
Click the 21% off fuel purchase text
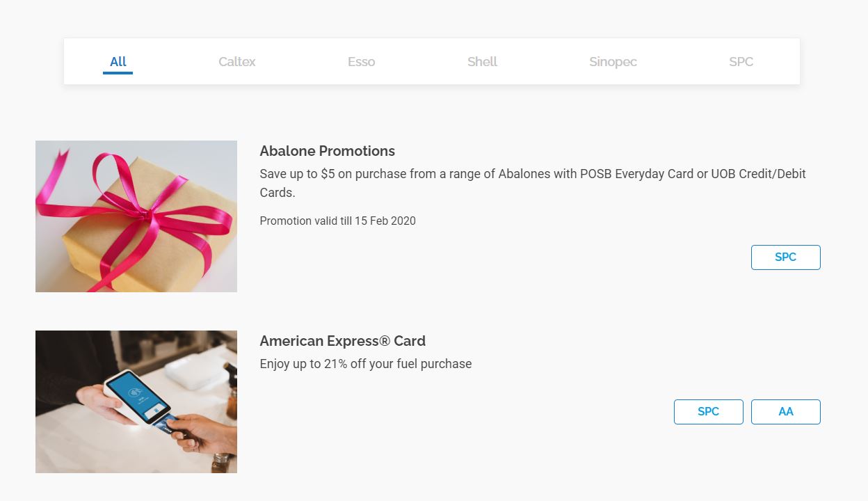click(x=365, y=364)
